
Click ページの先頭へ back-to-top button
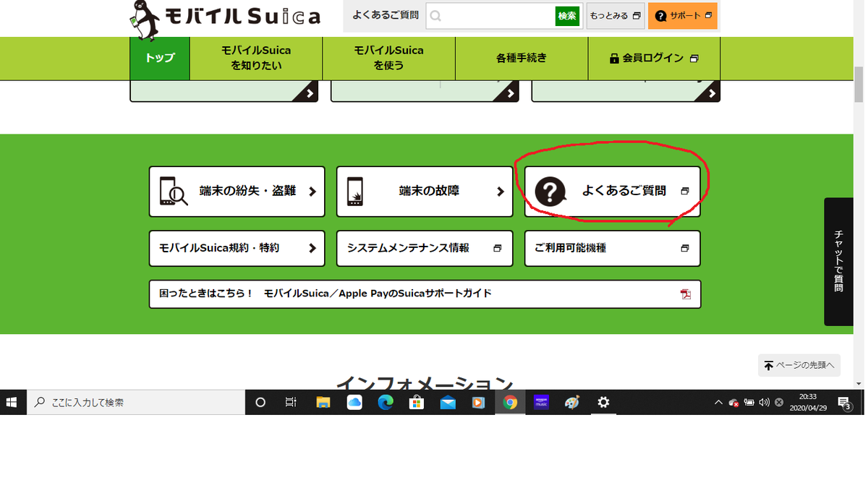coord(799,366)
